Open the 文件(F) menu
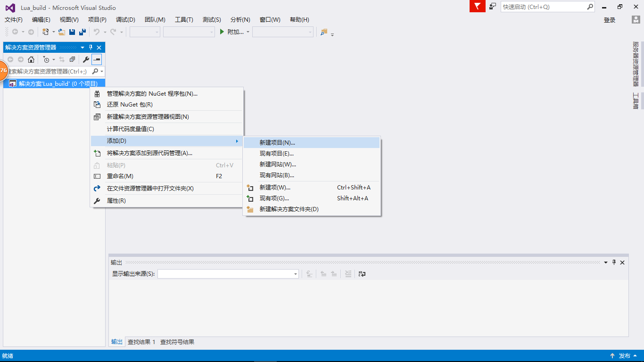 point(14,20)
